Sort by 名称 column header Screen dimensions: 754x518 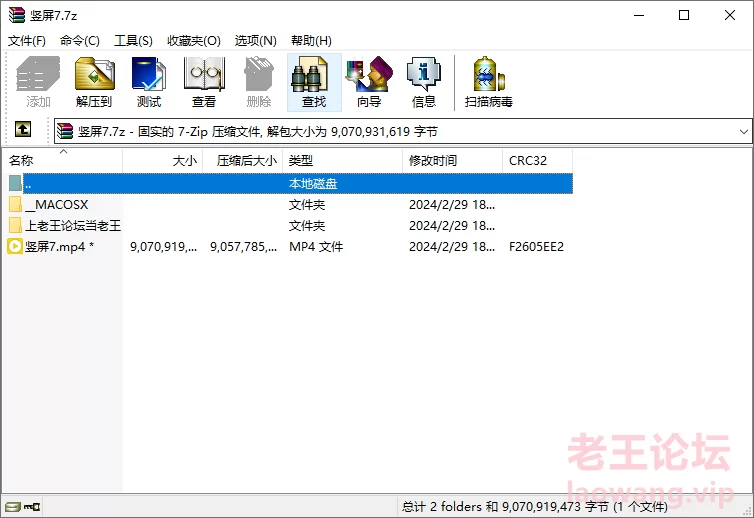coord(63,161)
